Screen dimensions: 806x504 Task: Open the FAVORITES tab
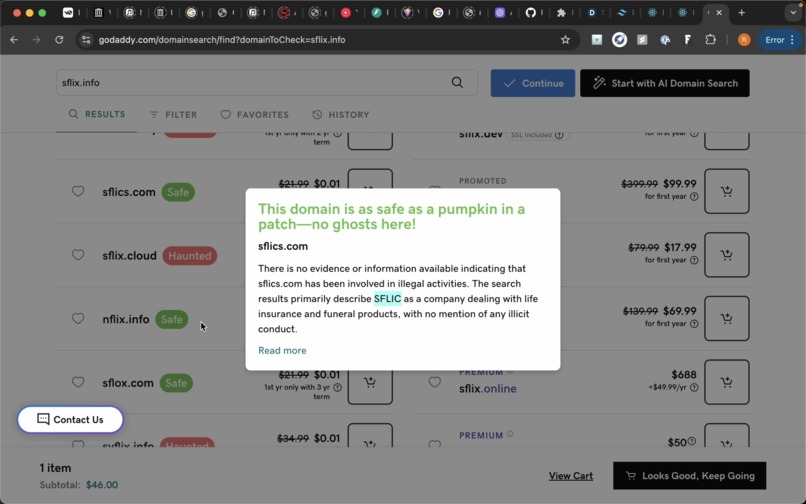click(254, 115)
